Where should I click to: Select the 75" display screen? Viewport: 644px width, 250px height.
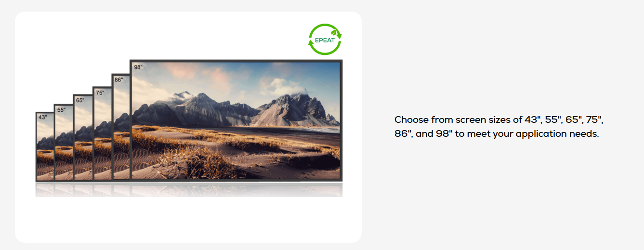pos(103,133)
